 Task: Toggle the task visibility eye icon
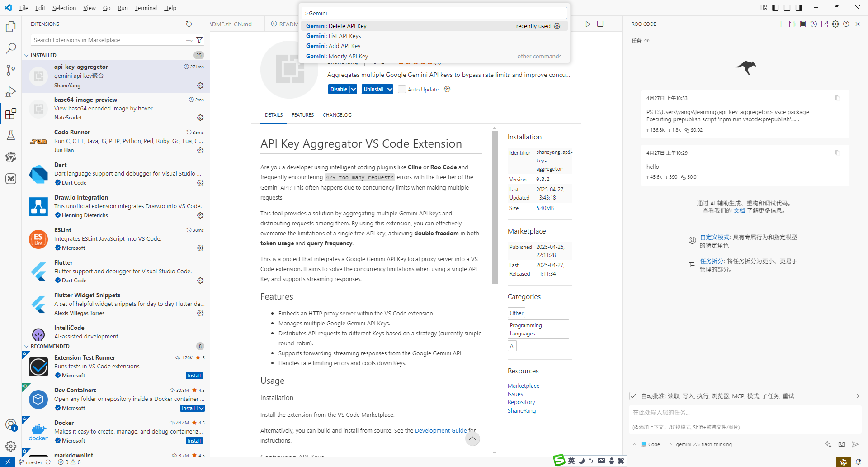pos(647,41)
